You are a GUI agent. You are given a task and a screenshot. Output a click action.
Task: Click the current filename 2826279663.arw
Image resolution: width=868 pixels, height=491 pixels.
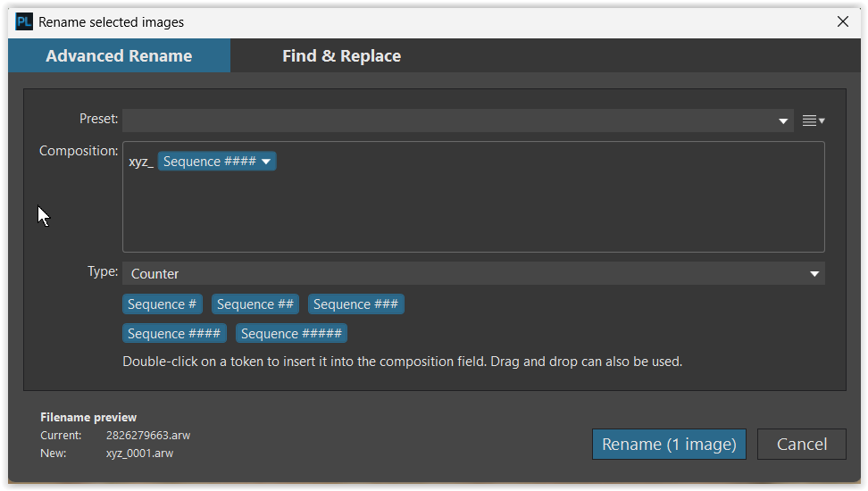(x=148, y=436)
